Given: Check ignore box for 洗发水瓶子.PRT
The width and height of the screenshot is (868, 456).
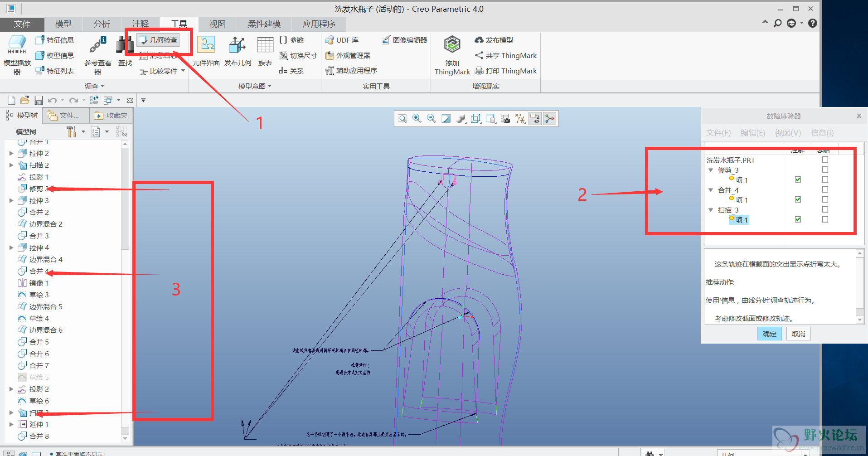Looking at the screenshot, I should point(825,160).
